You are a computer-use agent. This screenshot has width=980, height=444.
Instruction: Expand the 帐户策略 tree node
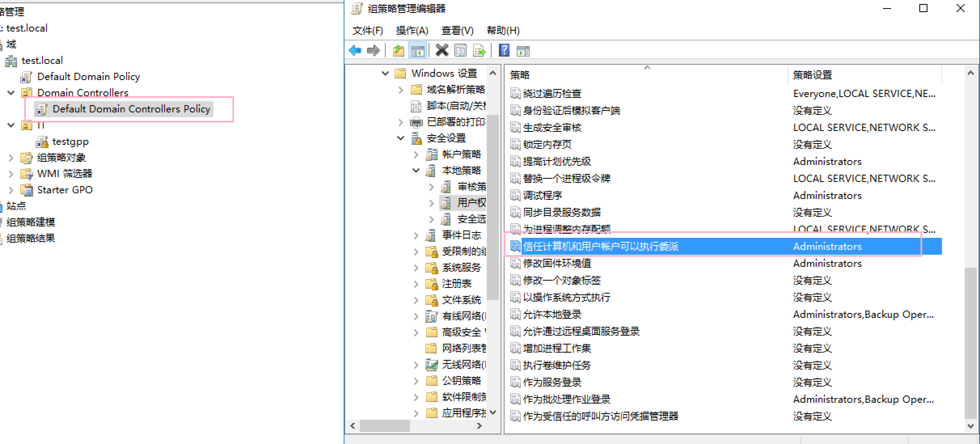click(416, 154)
